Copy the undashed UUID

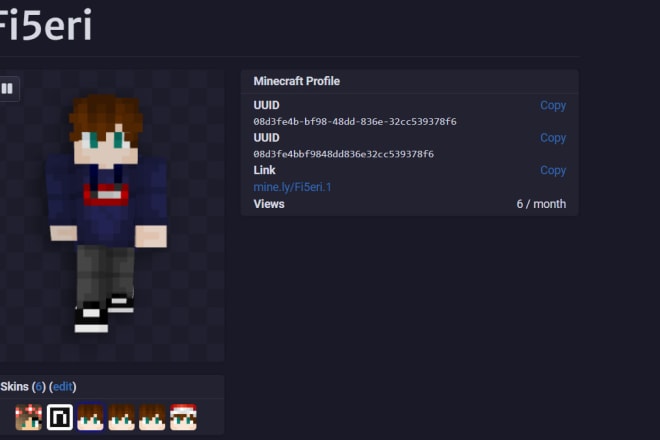coord(553,138)
